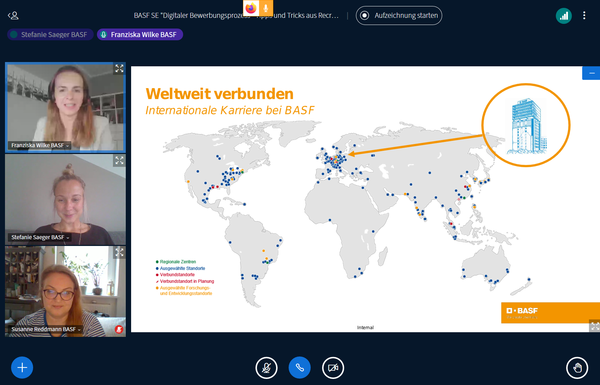Toggle webcam sharing button
The image size is (600, 385).
[333, 368]
